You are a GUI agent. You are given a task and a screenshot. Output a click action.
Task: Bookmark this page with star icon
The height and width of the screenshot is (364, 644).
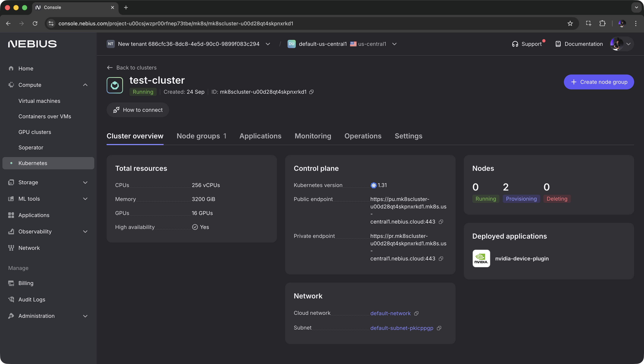[570, 23]
